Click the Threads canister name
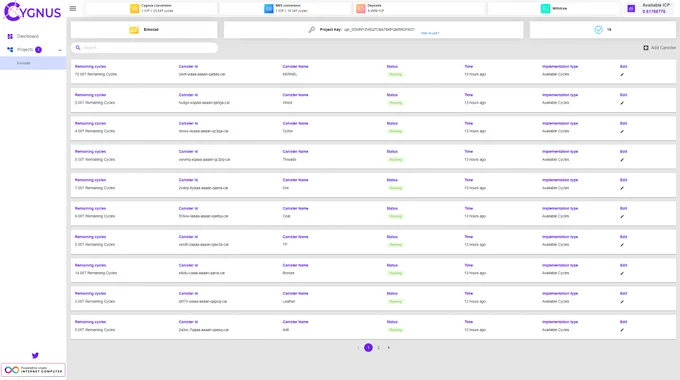The image size is (680, 380). click(289, 160)
